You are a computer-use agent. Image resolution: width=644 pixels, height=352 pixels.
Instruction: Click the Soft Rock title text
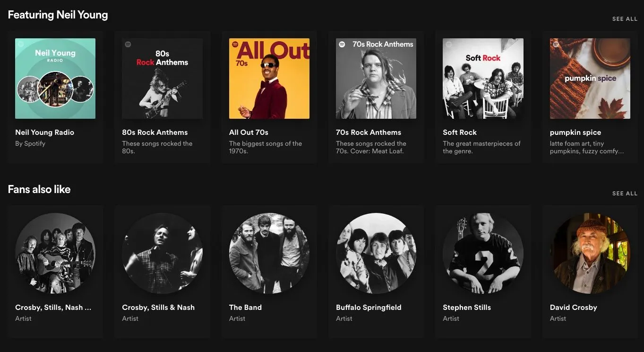(460, 132)
